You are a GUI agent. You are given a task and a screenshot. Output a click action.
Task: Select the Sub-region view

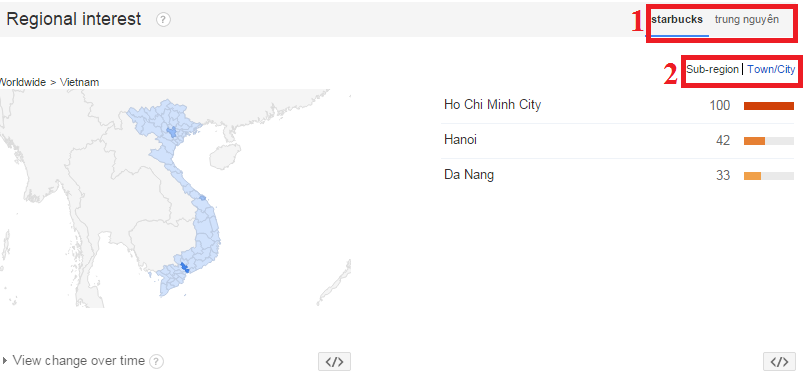point(712,69)
